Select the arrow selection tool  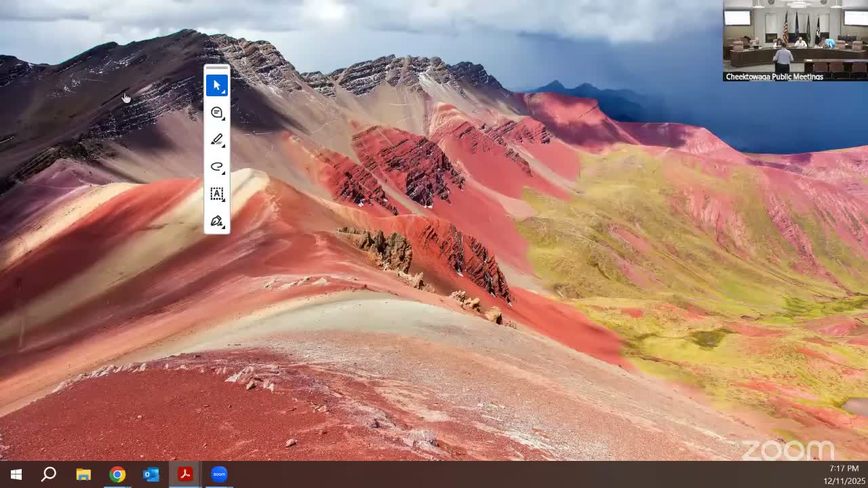pyautogui.click(x=217, y=85)
